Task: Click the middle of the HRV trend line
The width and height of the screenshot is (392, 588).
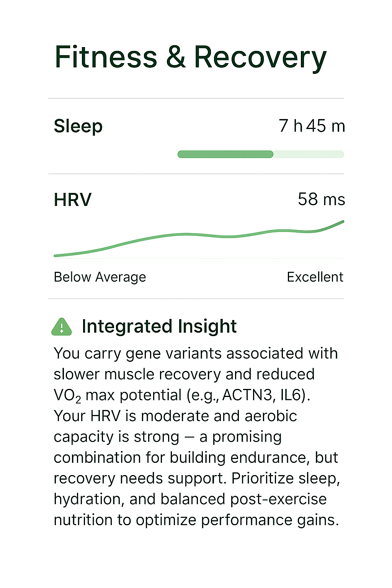Action: (x=199, y=235)
